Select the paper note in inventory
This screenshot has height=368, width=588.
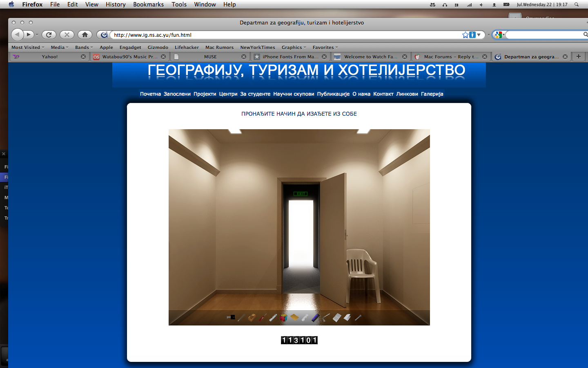[x=336, y=317]
